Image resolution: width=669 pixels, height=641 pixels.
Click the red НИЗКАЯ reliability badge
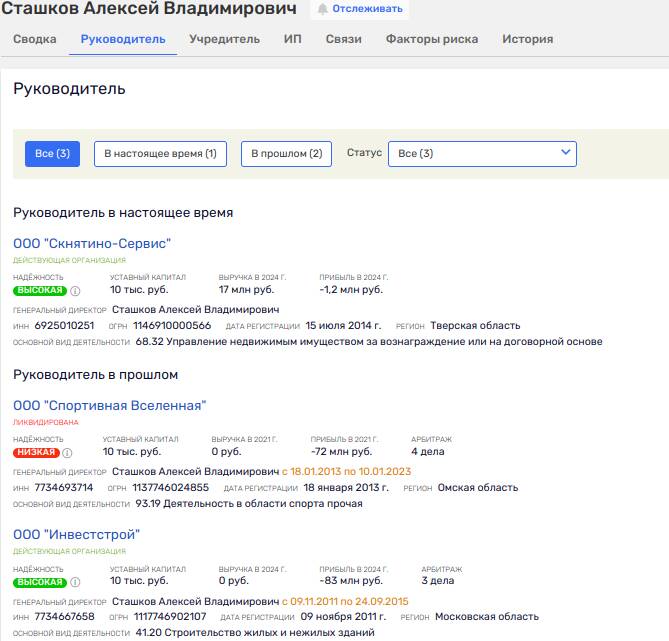36,452
